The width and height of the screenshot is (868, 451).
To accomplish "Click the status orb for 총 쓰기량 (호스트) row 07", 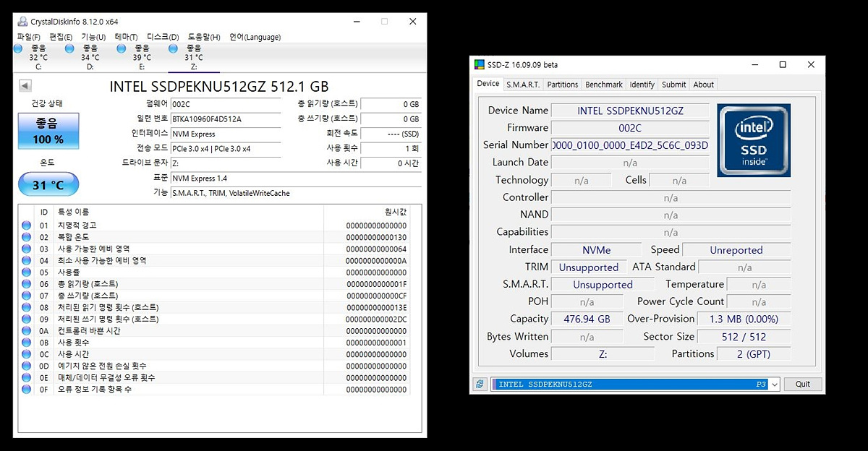I will (x=27, y=296).
